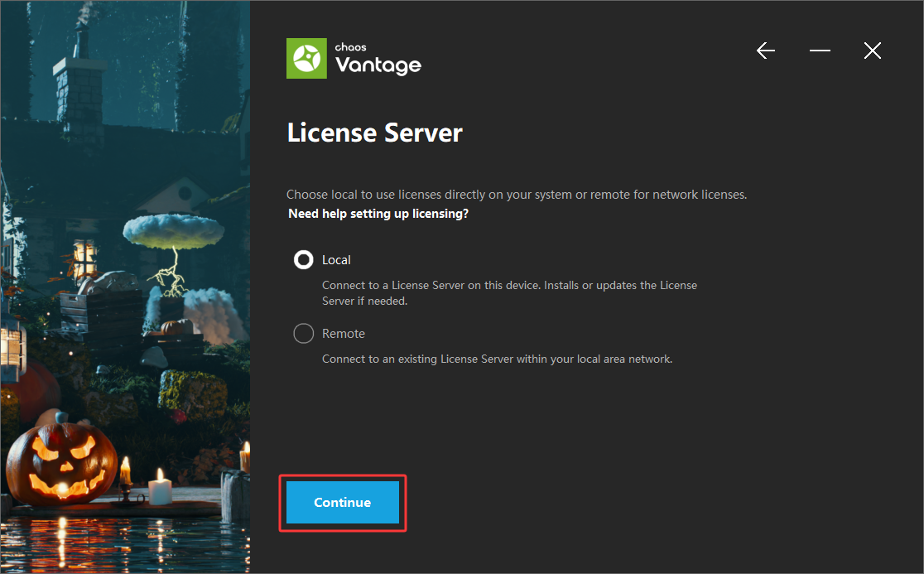
Task: Select the Local license server option
Action: [304, 260]
